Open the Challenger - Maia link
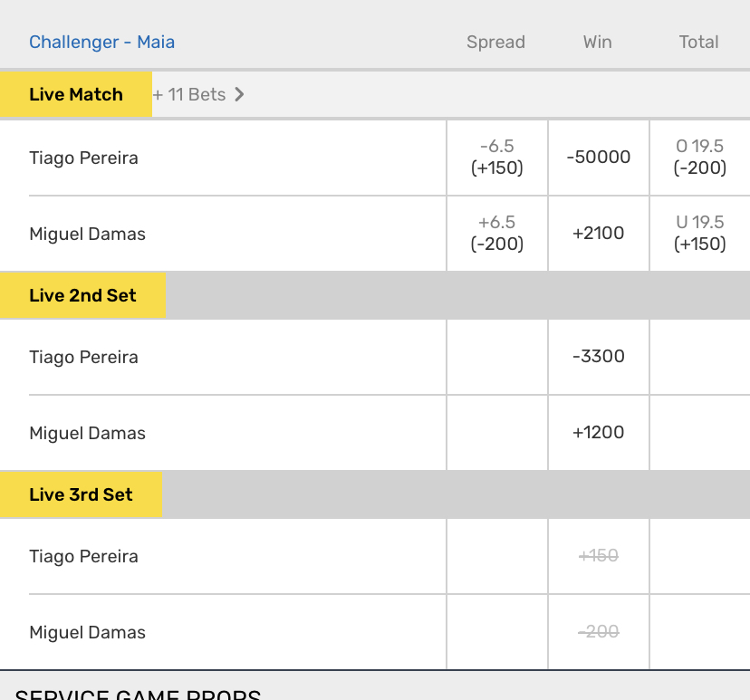Screen dimensions: 750x700 (x=101, y=42)
